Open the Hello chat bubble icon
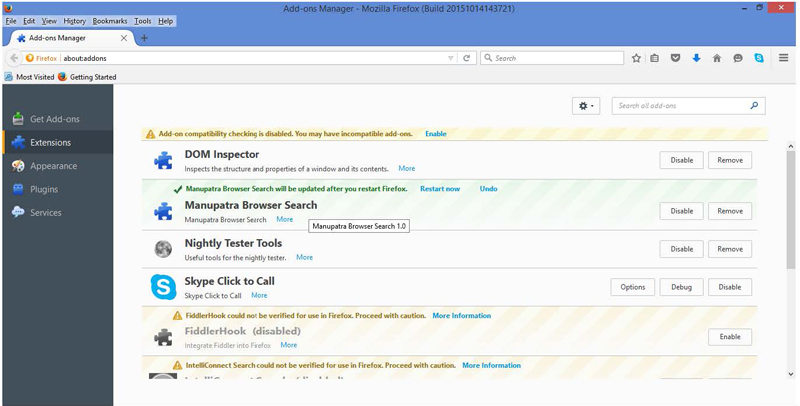 pos(738,58)
